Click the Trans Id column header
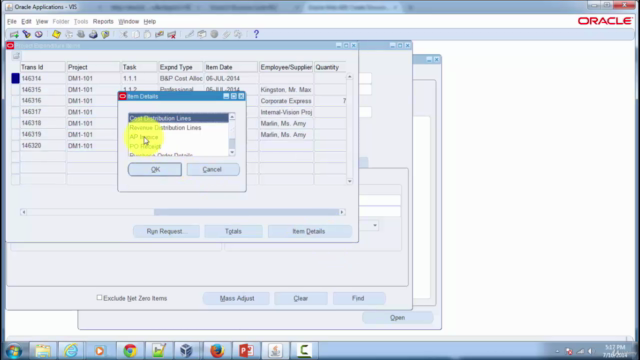640x360 pixels. click(42, 67)
